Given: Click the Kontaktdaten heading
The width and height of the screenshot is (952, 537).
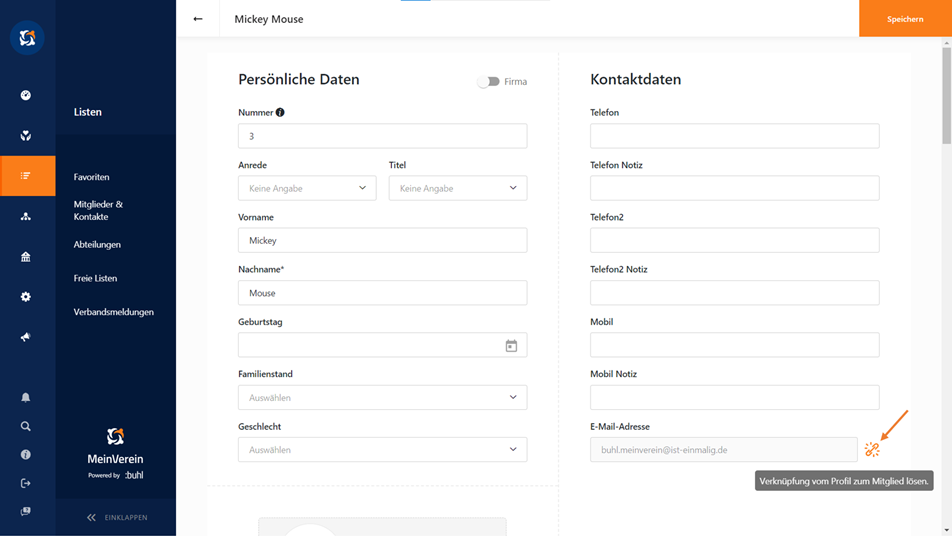Looking at the screenshot, I should [x=636, y=80].
